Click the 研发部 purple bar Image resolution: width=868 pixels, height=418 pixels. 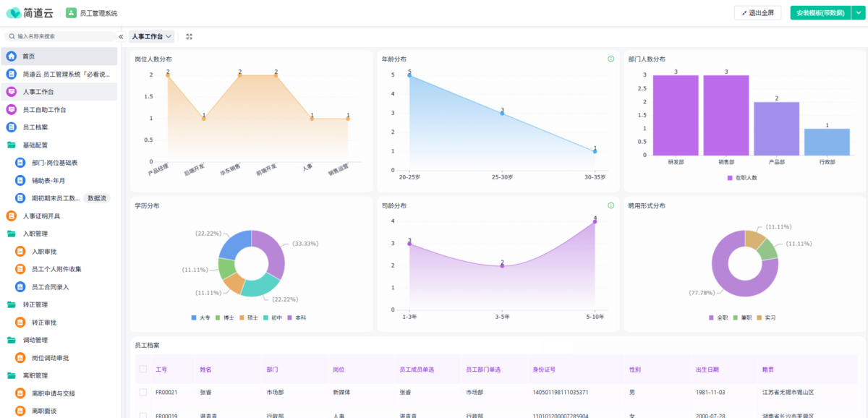pos(676,115)
